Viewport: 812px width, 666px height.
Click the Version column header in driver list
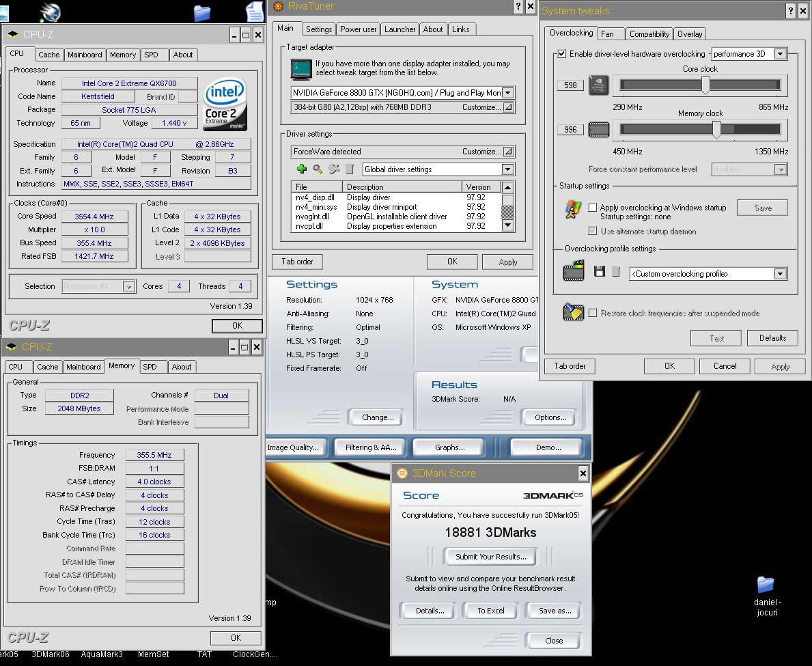pos(481,187)
